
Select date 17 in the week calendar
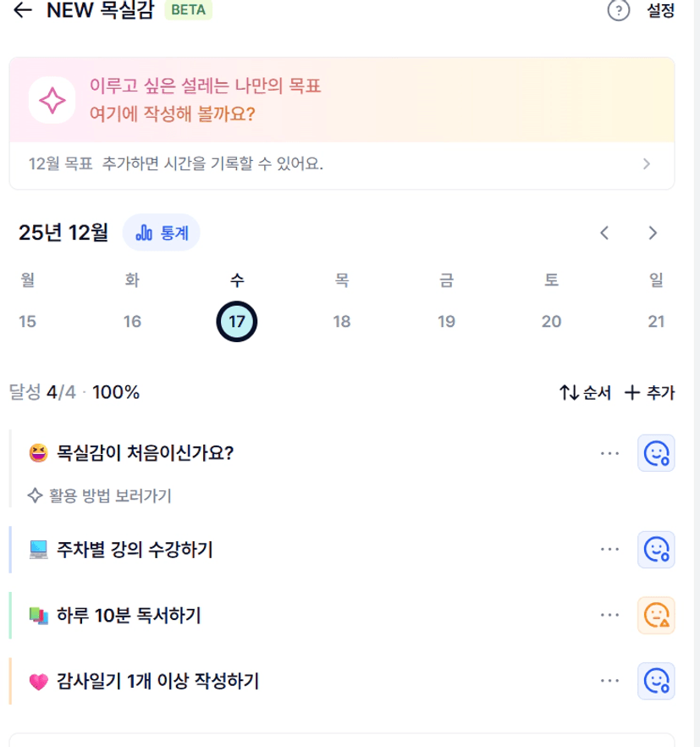click(x=237, y=322)
